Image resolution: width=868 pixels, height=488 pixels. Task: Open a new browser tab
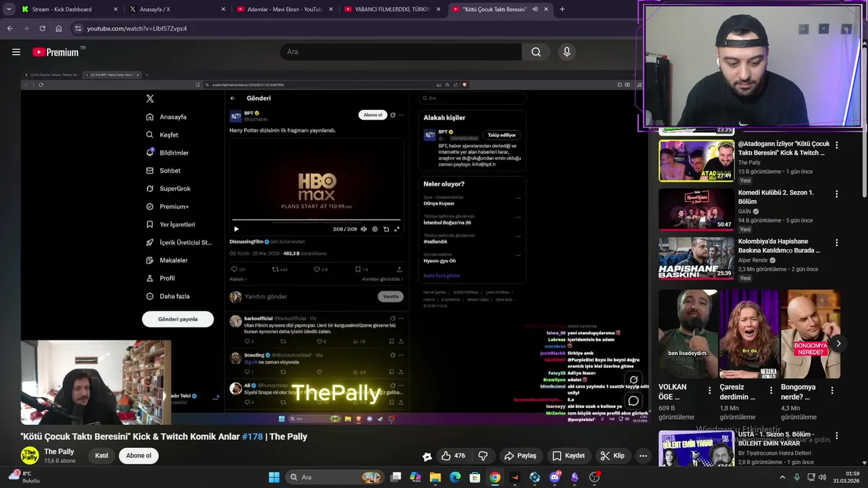coord(562,9)
